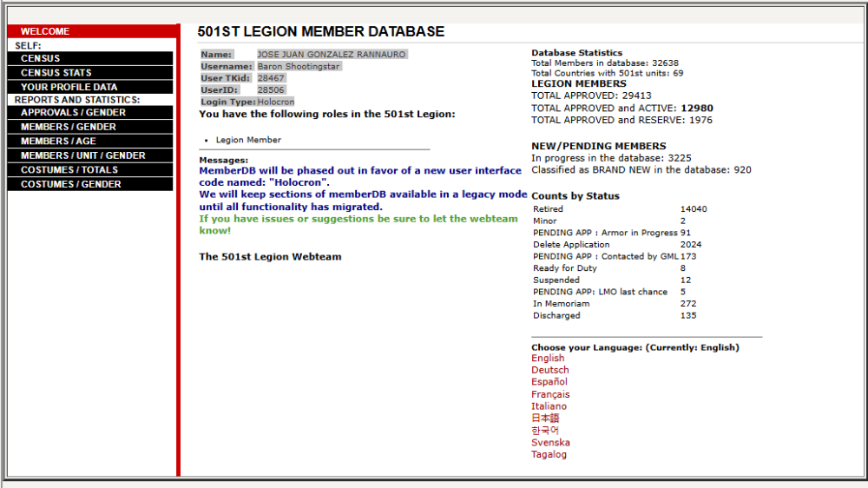
Task: Open the APPROVALS / GENDER report
Action: [90, 112]
